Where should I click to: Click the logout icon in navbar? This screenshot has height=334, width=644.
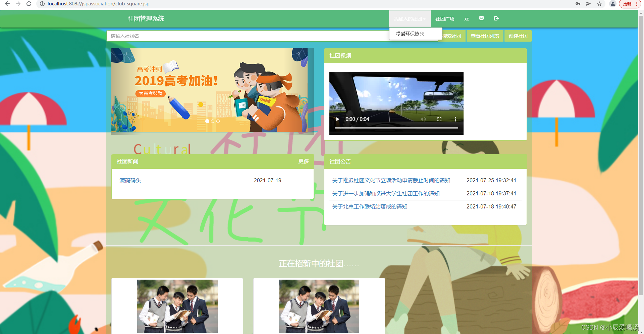point(496,18)
